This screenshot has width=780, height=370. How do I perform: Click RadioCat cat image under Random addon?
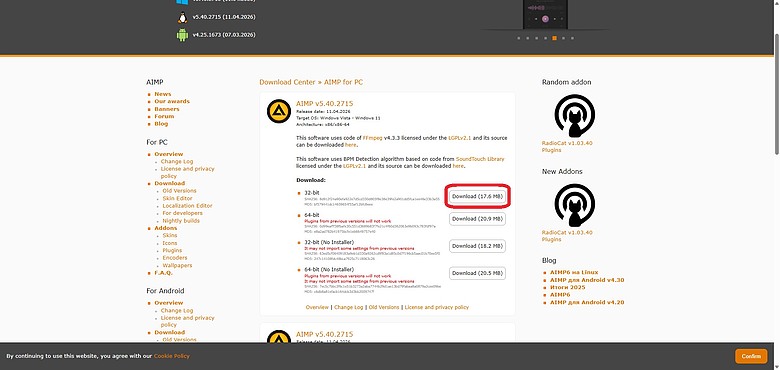tap(574, 116)
